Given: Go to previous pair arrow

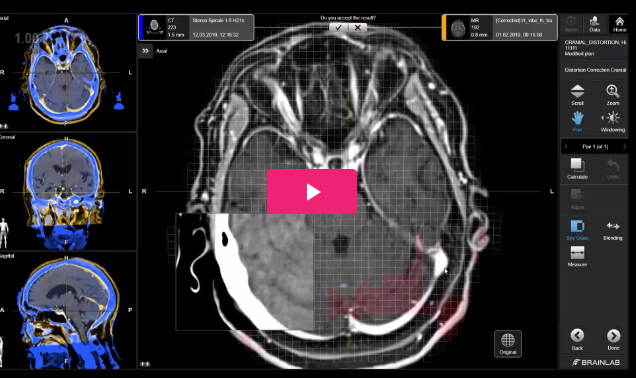Looking at the screenshot, I should 566,146.
